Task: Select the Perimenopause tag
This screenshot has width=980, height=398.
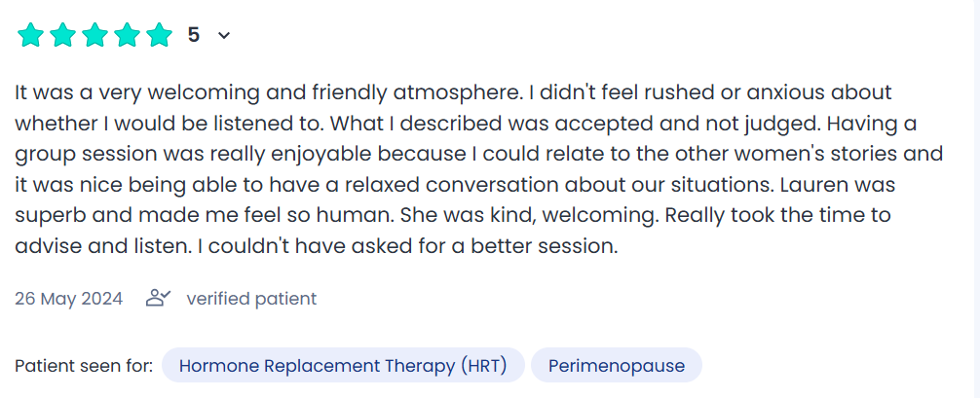Action: click(616, 366)
